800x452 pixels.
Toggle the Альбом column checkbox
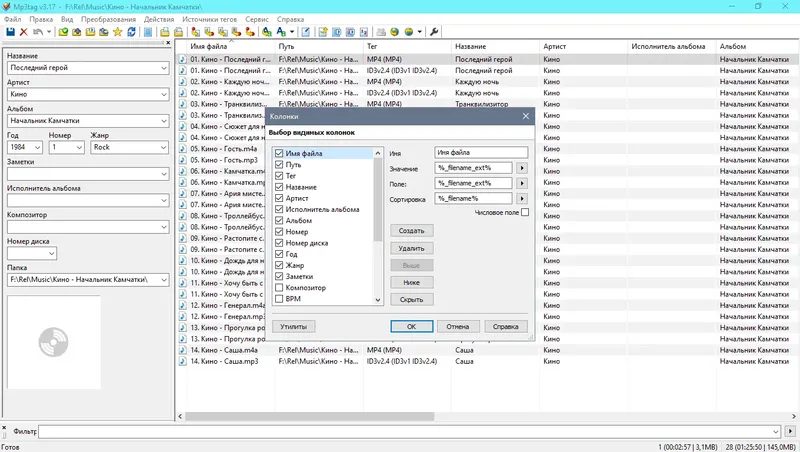(279, 220)
